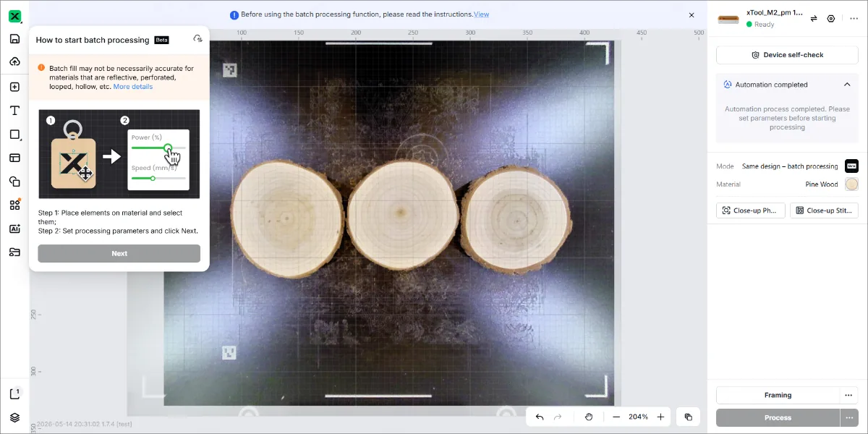
Task: Open the batch processing Mode selector
Action: click(x=851, y=166)
